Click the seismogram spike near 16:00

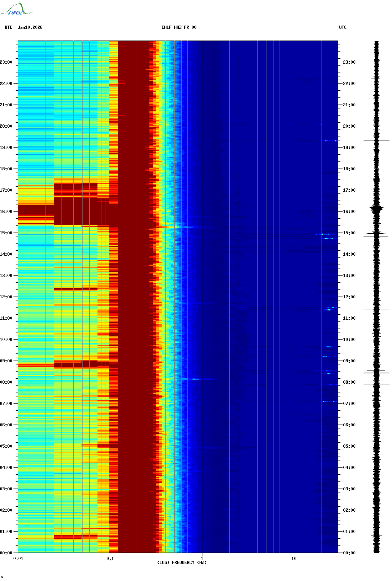click(376, 209)
